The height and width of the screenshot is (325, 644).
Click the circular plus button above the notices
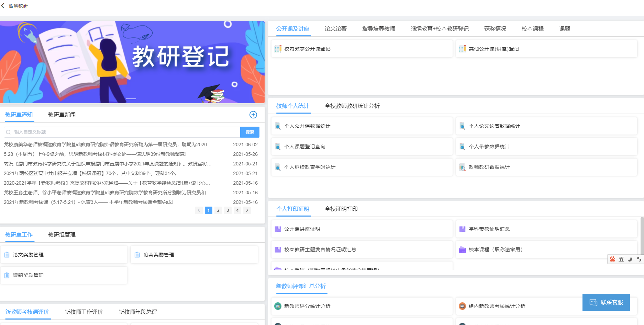pos(253,115)
